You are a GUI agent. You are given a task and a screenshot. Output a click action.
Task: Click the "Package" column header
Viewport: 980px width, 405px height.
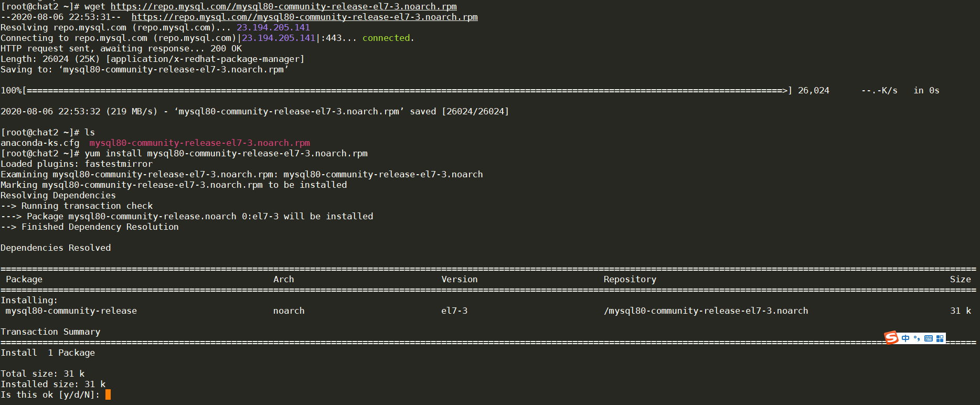click(24, 279)
